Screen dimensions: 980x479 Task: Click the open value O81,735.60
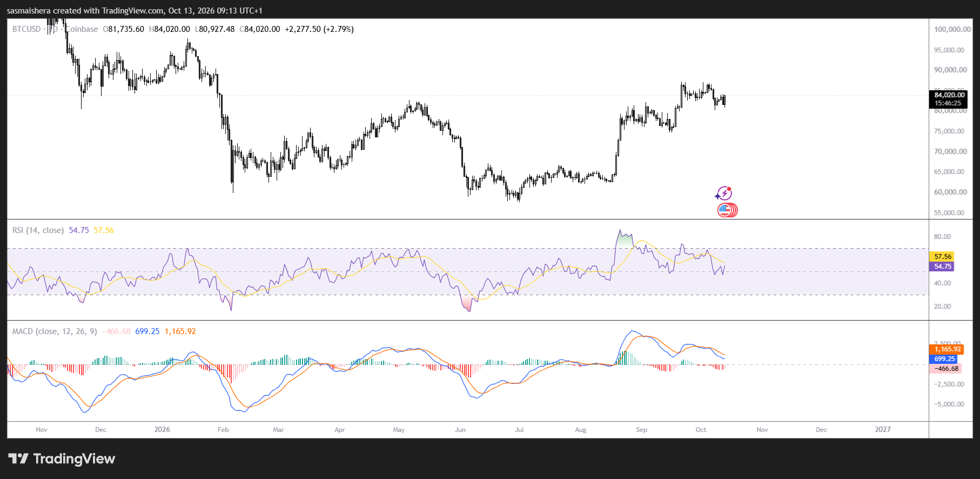pos(124,29)
